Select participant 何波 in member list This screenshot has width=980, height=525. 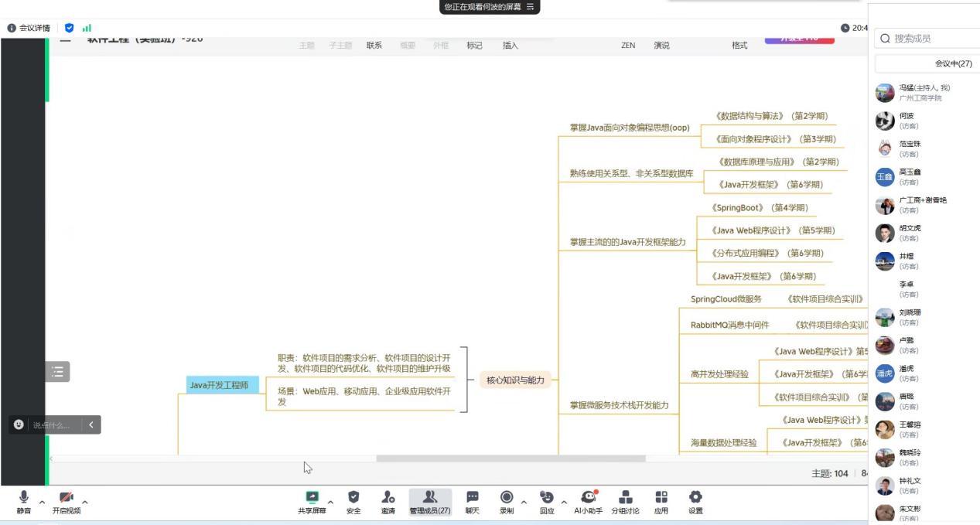[907, 121]
